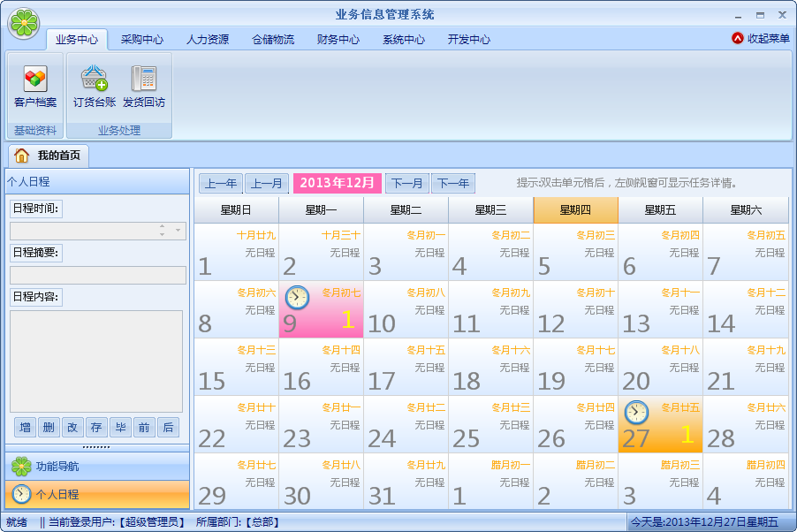This screenshot has height=532, width=797.
Task: Go to previous month with 上一月
Action: pos(266,184)
